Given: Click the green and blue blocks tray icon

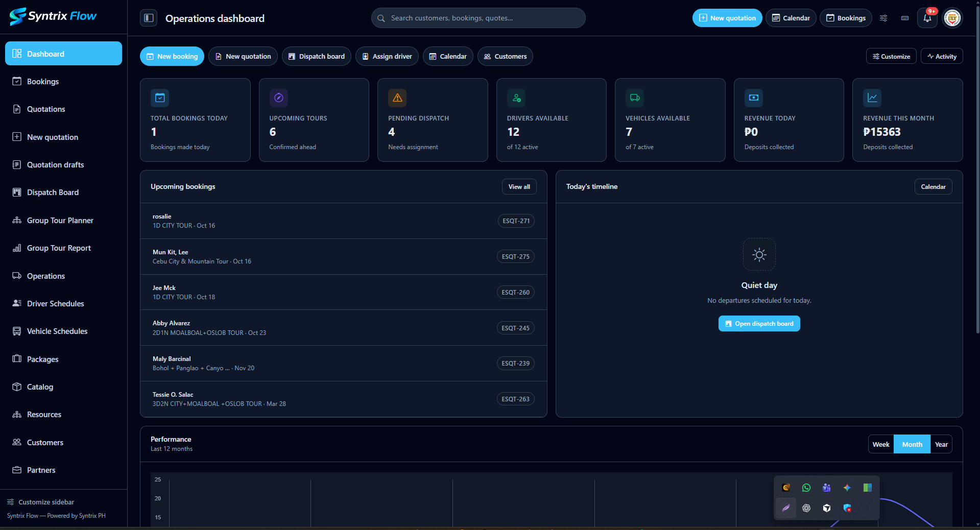Looking at the screenshot, I should point(868,488).
